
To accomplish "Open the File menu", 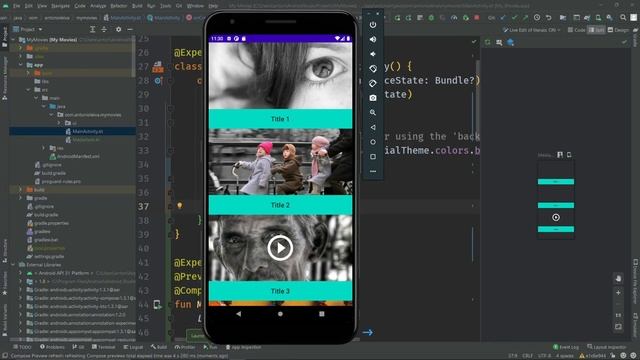I will (16, 6).
